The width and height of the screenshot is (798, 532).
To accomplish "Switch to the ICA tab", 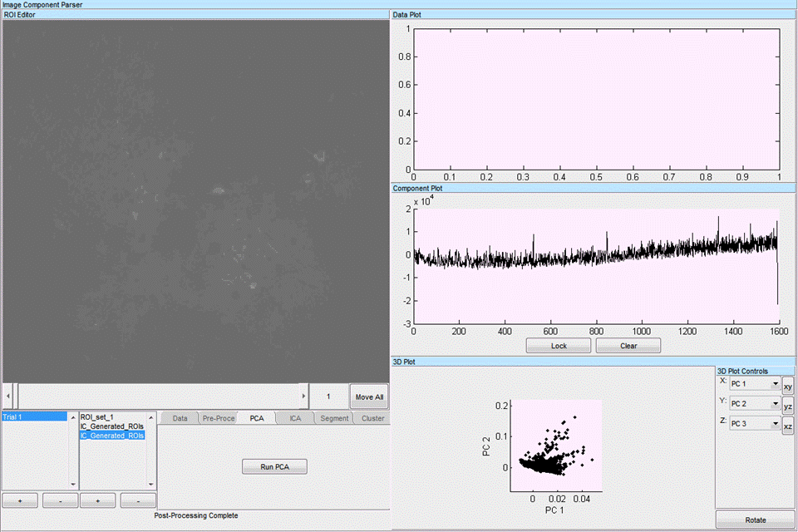I will tap(295, 418).
